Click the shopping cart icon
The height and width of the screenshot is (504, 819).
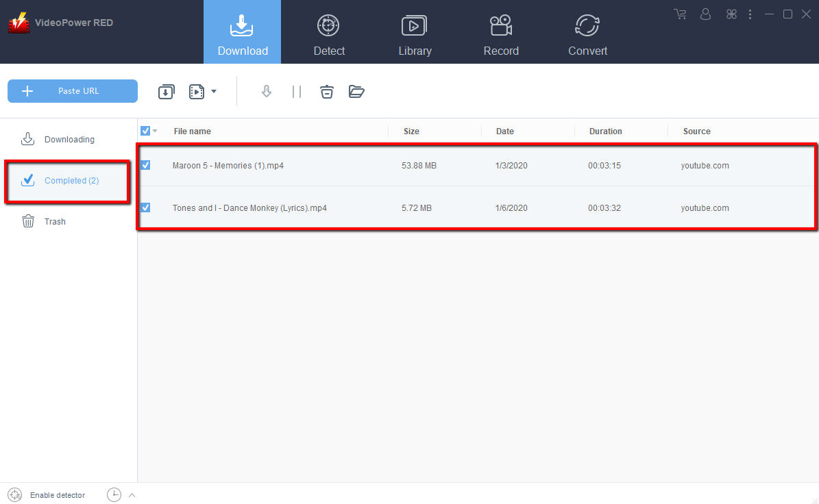tap(680, 14)
